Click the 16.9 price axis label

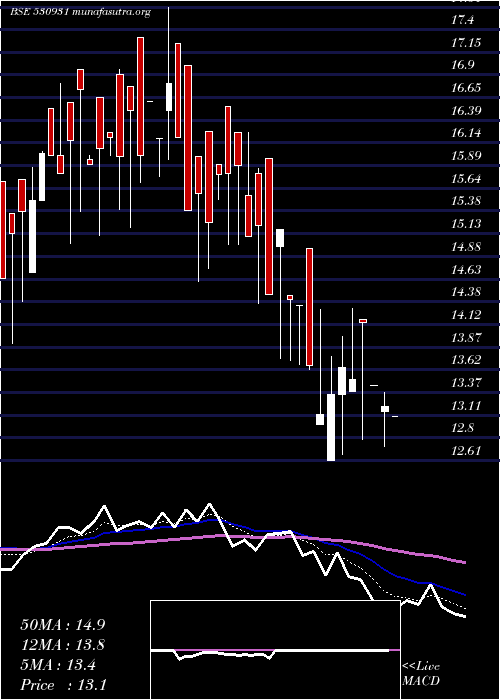462,66
